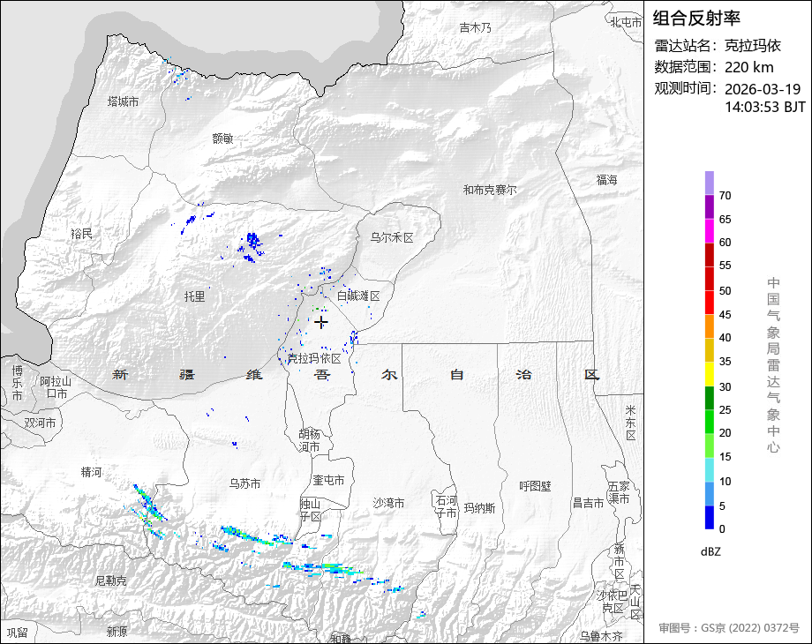Click the light-purple top segment of the dBZ scale
Image resolution: width=812 pixels, height=644 pixels.
[710, 183]
